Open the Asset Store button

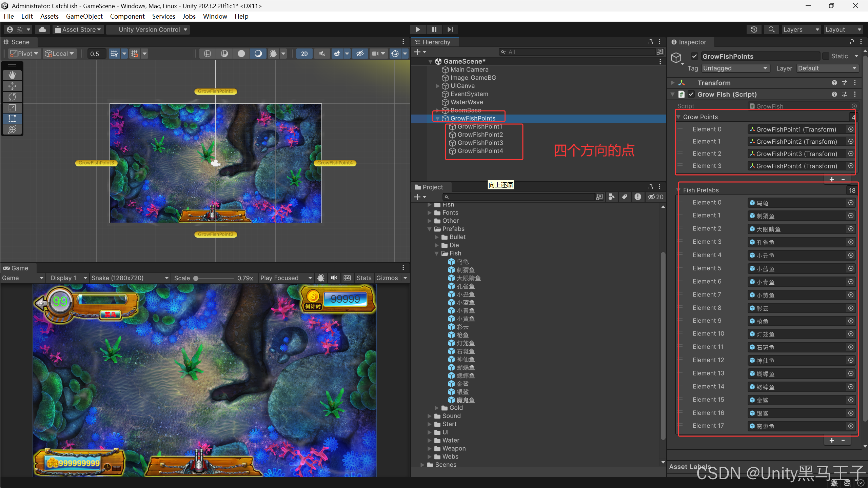coord(79,29)
